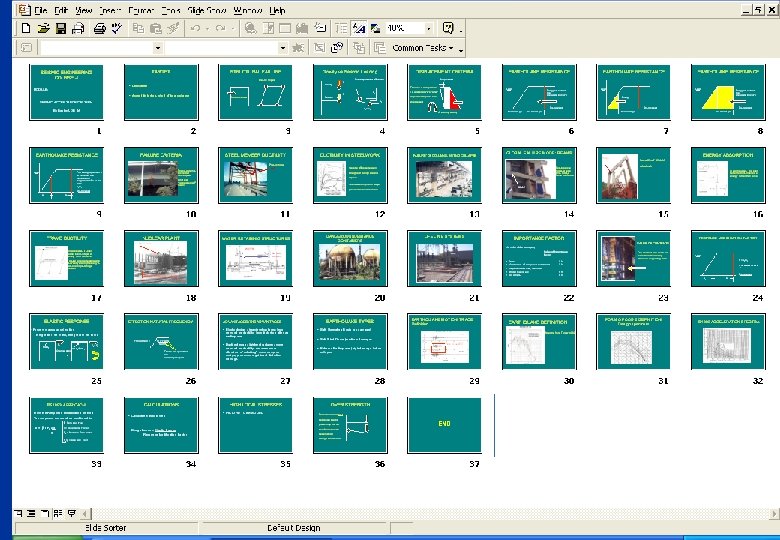Open the Slide Transition icon in sorter toolbar
This screenshot has height=540, width=780.
[x=25, y=48]
